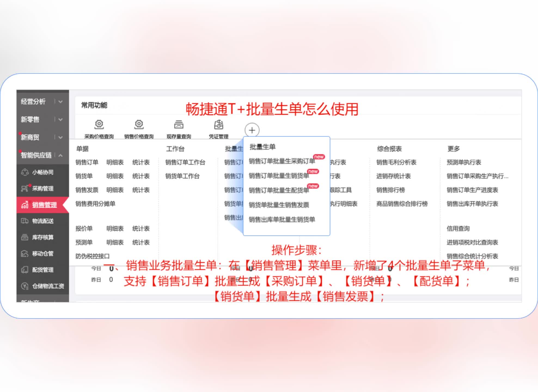This screenshot has height=392, width=538.
Task: Collapse the 智能供应链 chevron
Action: click(60, 155)
